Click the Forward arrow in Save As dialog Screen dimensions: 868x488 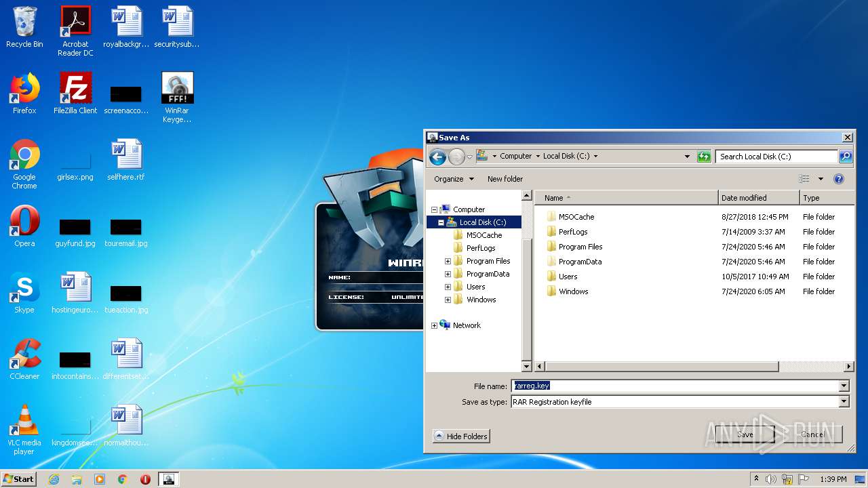(456, 157)
